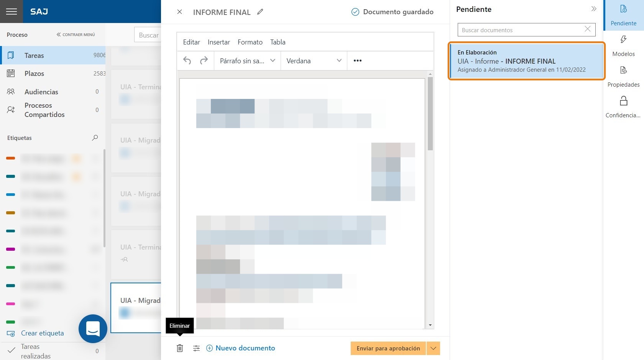Click the editor scroll down arrow
Screen dimensions: 644x360
click(430, 325)
